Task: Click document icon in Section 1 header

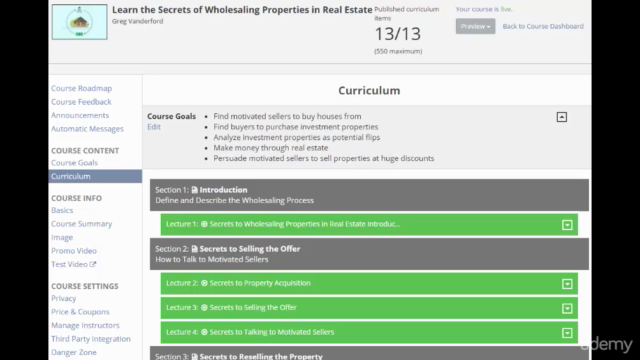Action: tap(195, 190)
